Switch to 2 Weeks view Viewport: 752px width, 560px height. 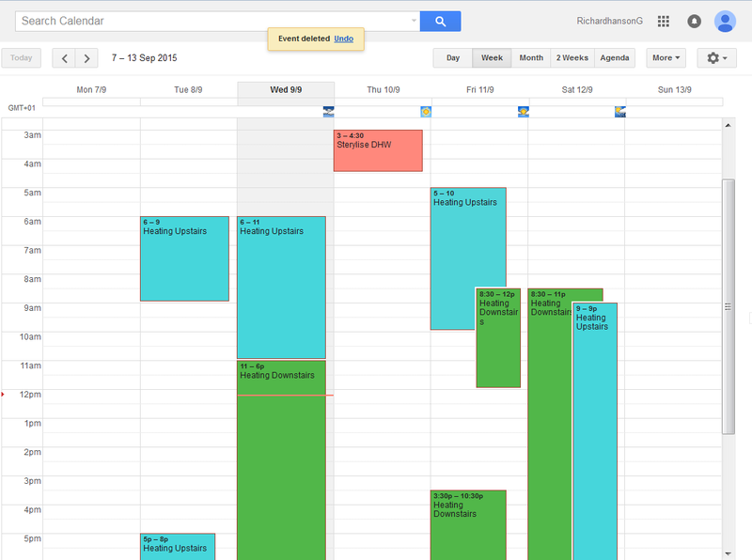572,58
